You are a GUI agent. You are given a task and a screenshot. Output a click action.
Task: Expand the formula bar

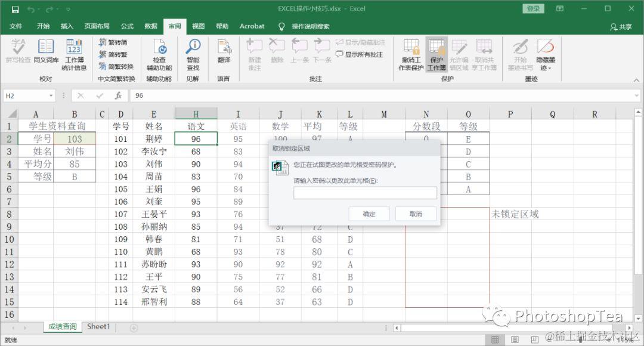636,95
